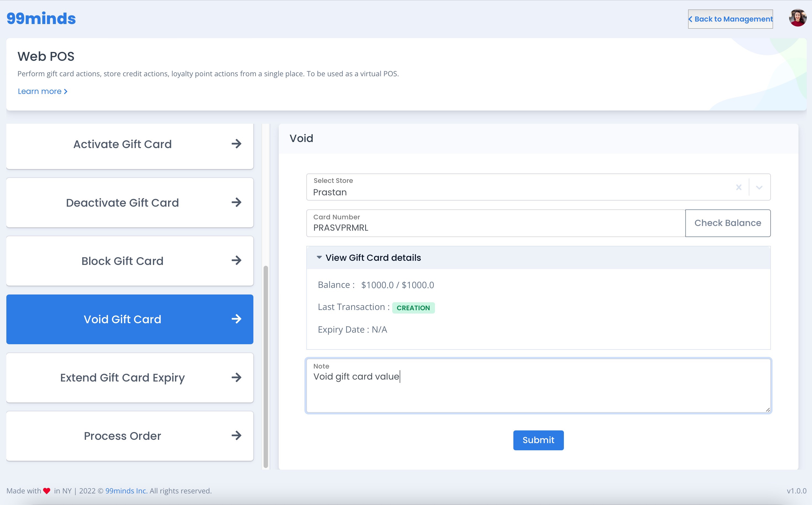Click the arrow on Deactivate Gift Card
Image resolution: width=812 pixels, height=505 pixels.
point(237,202)
